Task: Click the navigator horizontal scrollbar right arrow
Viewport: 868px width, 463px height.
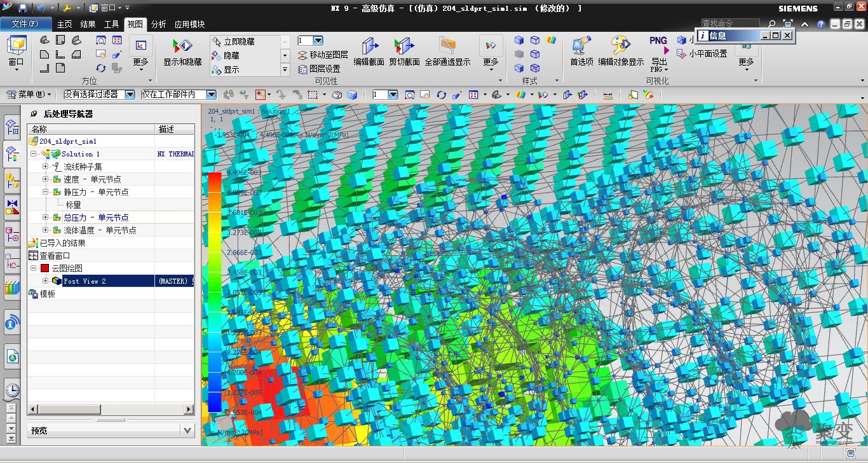Action: [x=189, y=409]
